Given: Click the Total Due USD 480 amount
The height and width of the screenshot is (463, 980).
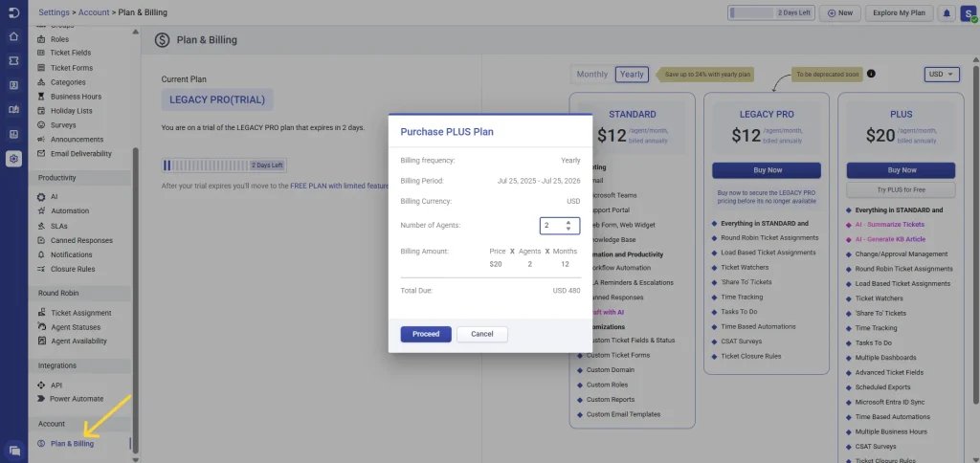Looking at the screenshot, I should pos(567,291).
